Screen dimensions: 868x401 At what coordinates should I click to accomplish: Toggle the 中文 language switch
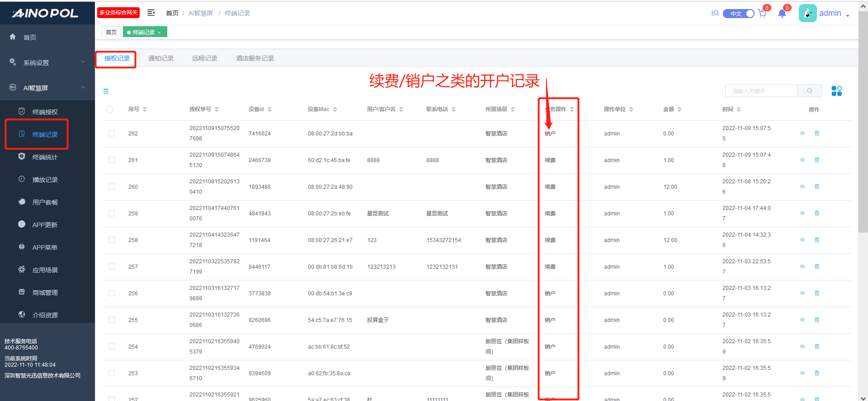click(739, 14)
